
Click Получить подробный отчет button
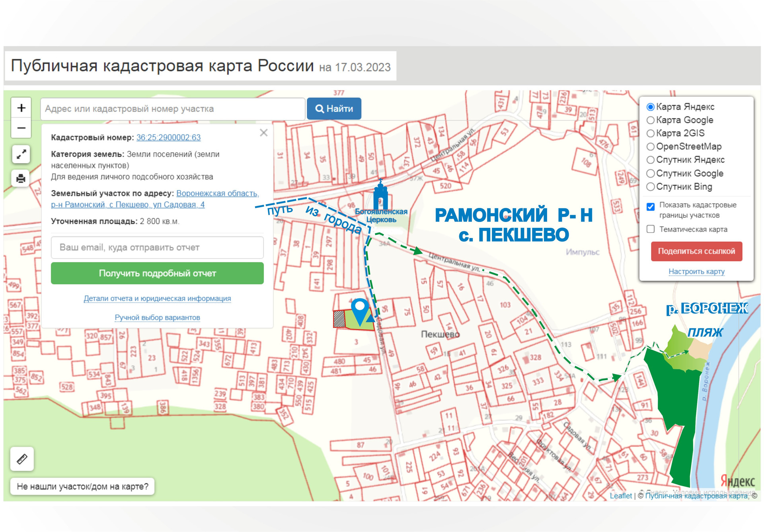click(x=157, y=273)
